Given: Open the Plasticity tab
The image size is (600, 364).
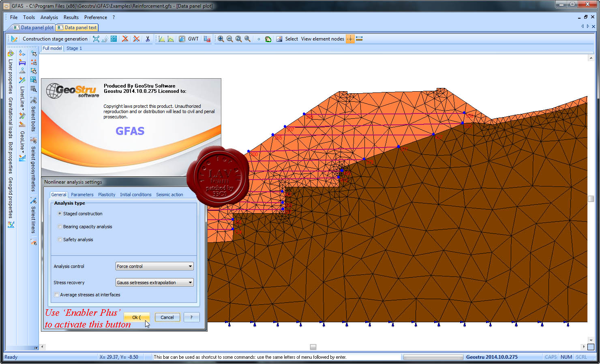Looking at the screenshot, I should point(107,195).
